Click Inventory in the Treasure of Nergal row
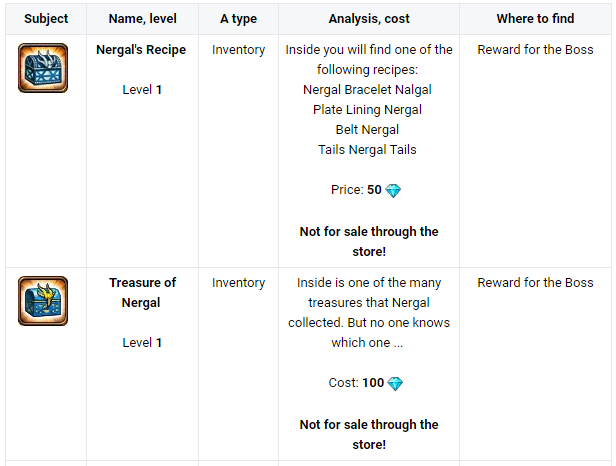Screen dimensions: 616x466 pos(239,283)
